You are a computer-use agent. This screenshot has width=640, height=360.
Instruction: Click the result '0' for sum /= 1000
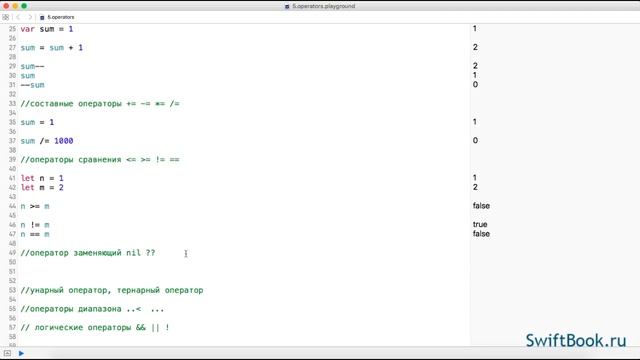pyautogui.click(x=475, y=140)
